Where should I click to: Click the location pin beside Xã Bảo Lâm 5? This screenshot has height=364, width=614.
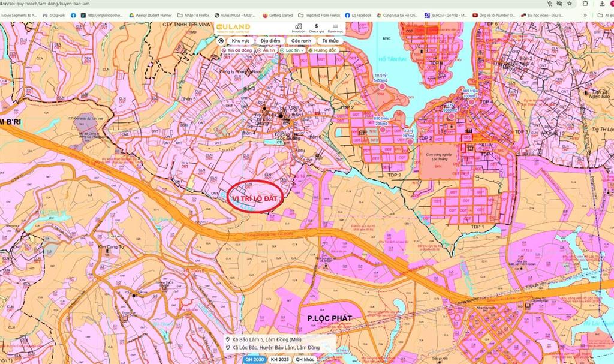228,339
